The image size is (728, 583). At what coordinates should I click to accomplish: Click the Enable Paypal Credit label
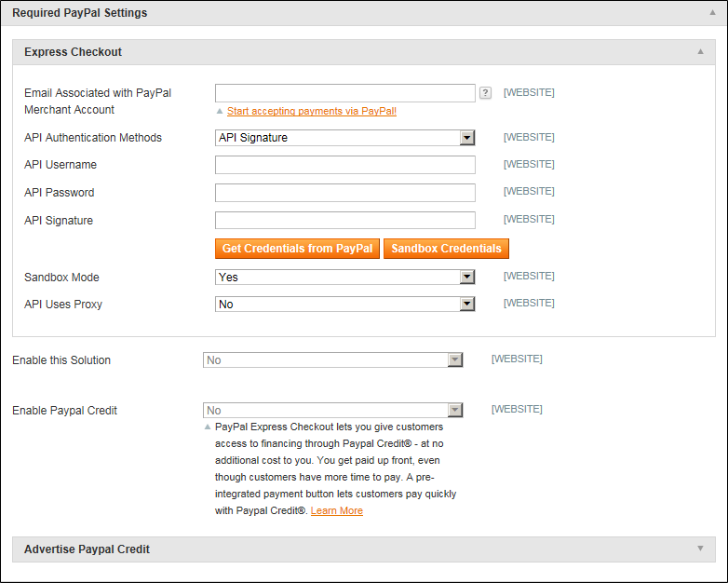point(64,411)
